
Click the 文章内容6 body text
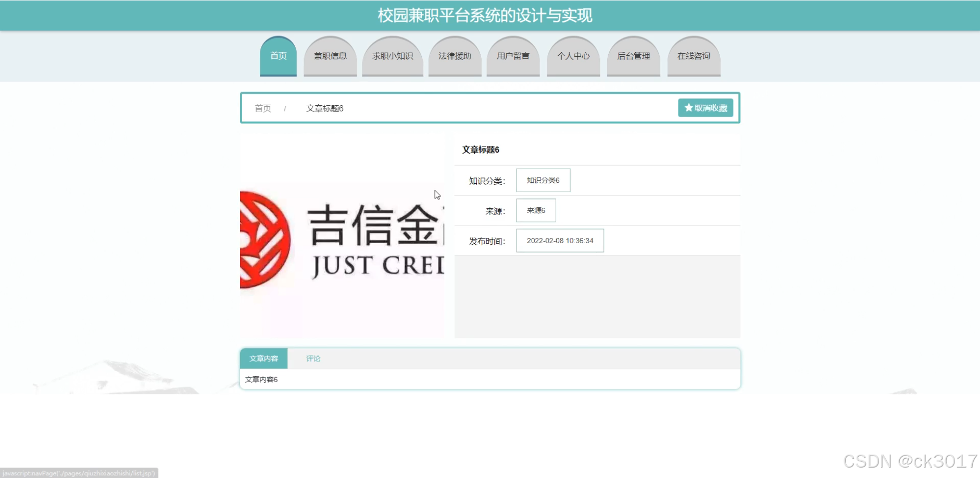click(x=261, y=380)
